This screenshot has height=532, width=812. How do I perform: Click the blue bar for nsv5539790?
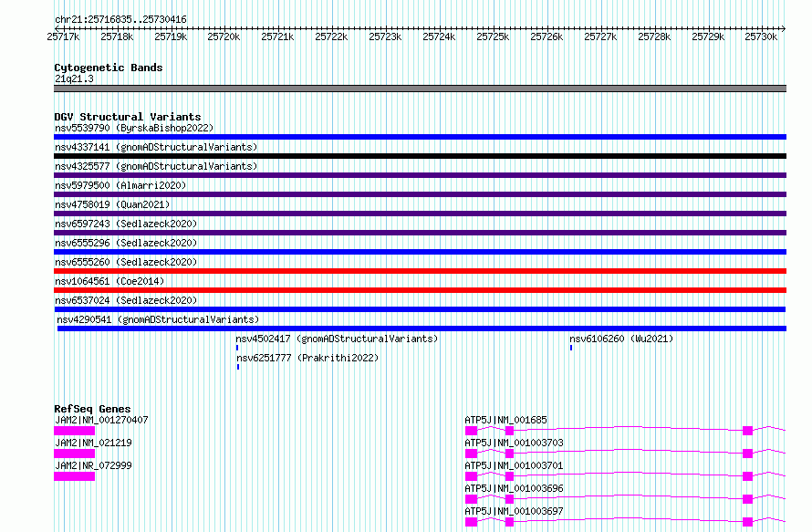[x=420, y=137]
